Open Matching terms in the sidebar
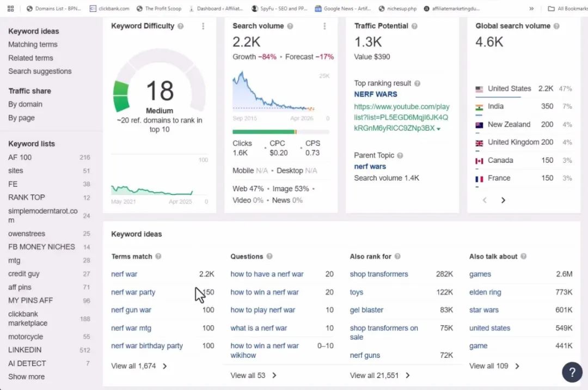 (33, 45)
